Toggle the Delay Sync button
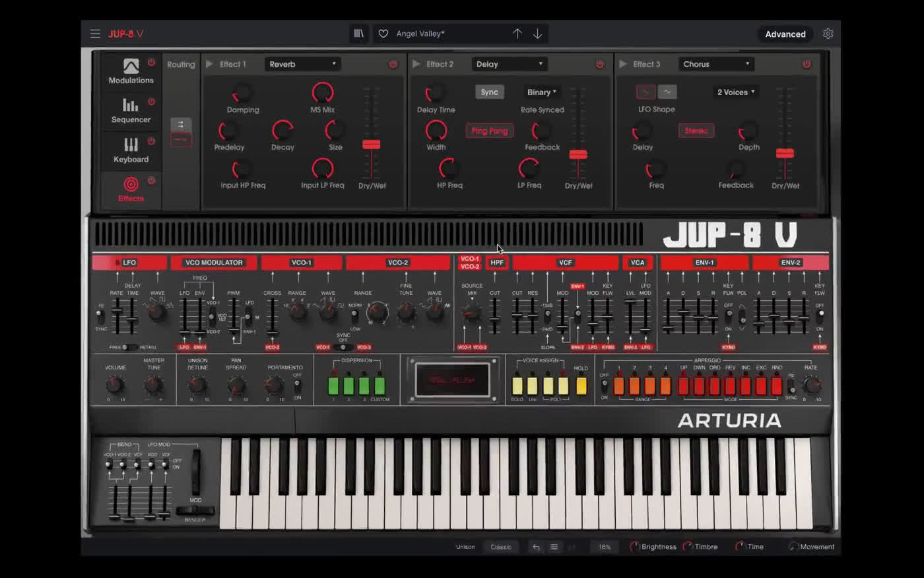Viewport: 924px width, 578px height. point(490,92)
